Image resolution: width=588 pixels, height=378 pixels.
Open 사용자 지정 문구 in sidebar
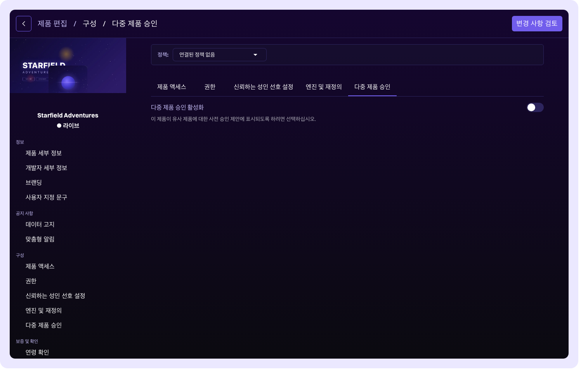click(47, 197)
